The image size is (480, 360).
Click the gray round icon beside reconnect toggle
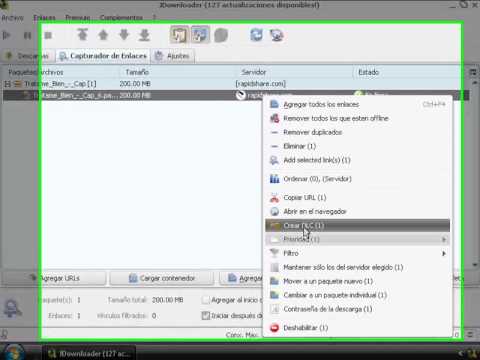tap(221, 35)
